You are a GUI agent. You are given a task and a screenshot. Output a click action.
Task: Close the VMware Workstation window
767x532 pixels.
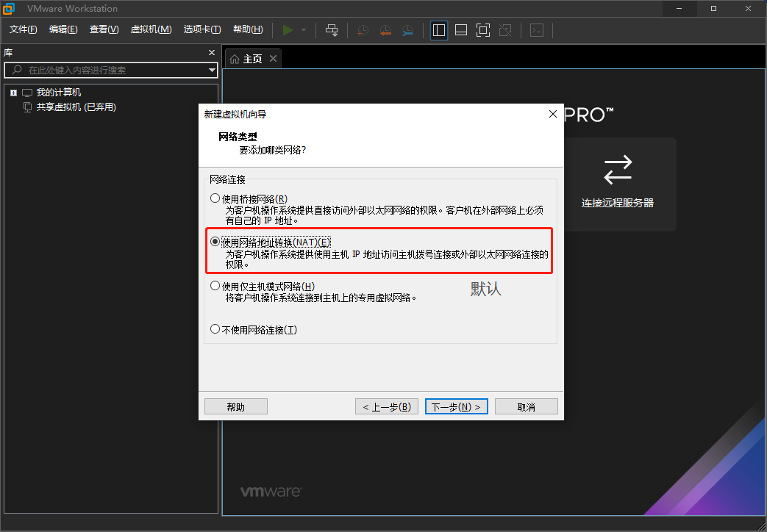(749, 8)
